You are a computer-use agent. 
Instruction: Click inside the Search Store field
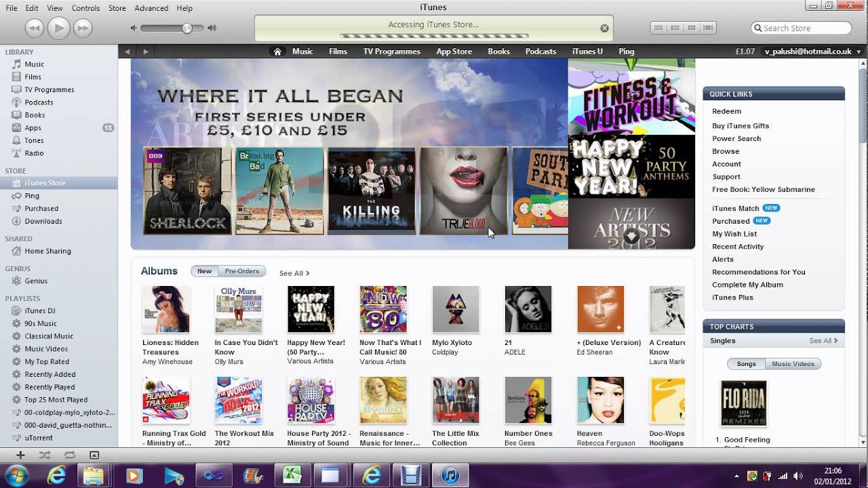coord(802,28)
